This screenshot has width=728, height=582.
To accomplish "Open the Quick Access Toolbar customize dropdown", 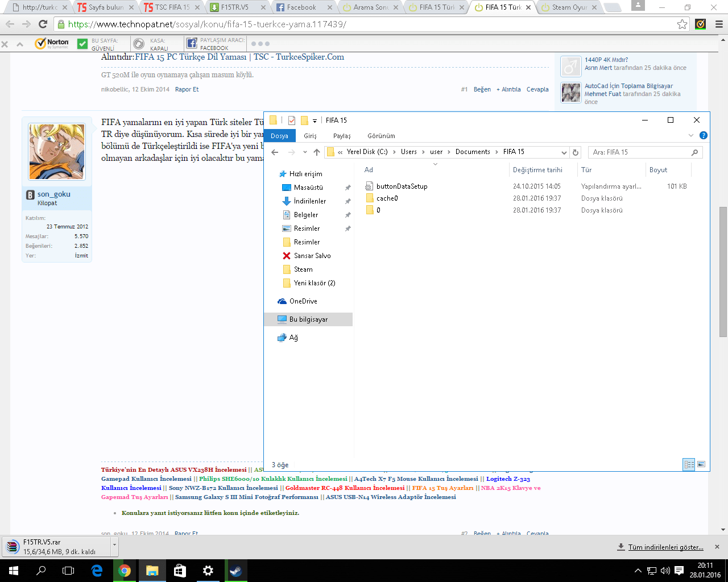I will click(x=315, y=120).
